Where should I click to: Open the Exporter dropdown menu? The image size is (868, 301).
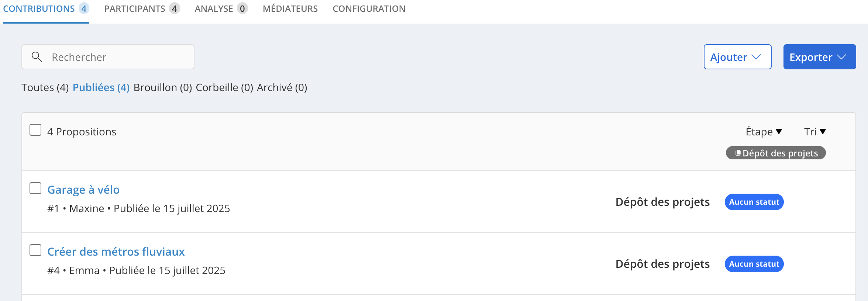(820, 57)
